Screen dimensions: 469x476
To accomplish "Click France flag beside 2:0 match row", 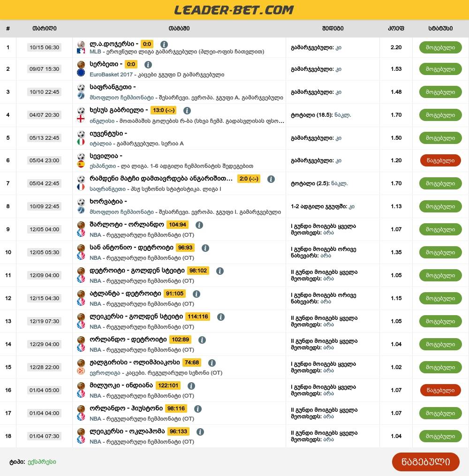I will pyautogui.click(x=81, y=187).
